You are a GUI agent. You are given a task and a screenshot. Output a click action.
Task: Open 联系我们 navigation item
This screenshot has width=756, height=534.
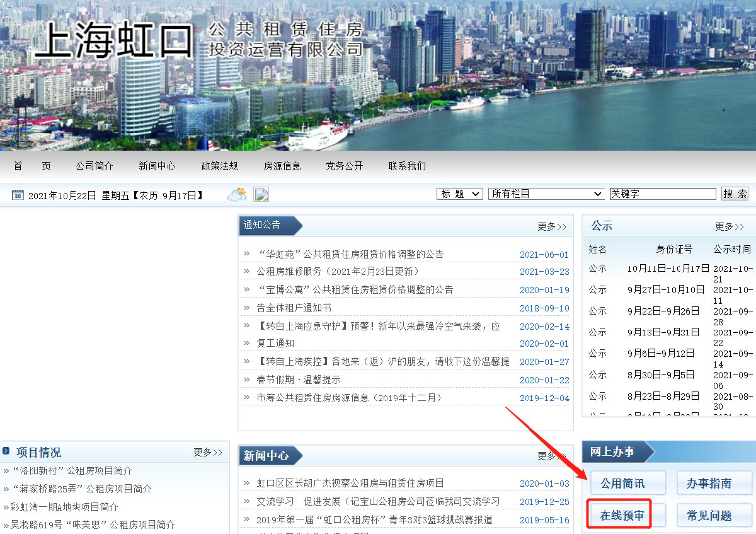tap(407, 166)
